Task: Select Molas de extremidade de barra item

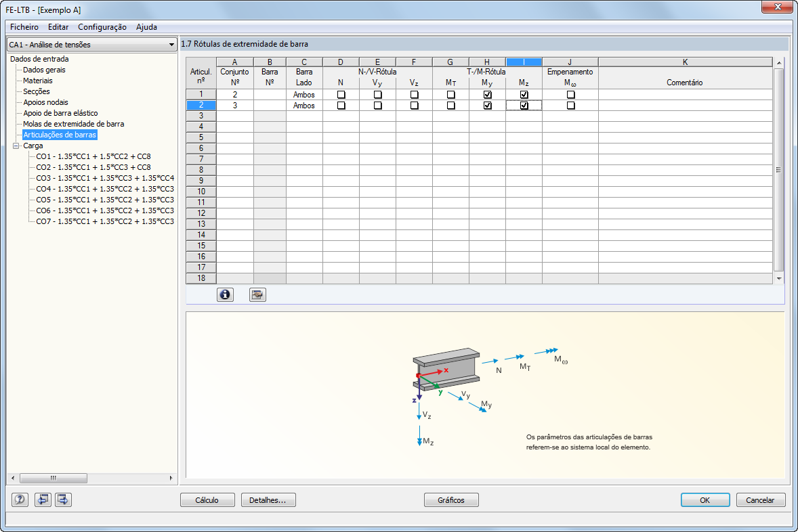Action: [74, 124]
